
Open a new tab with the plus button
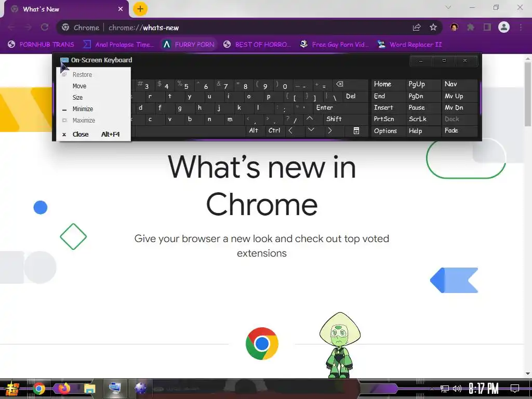pyautogui.click(x=140, y=9)
